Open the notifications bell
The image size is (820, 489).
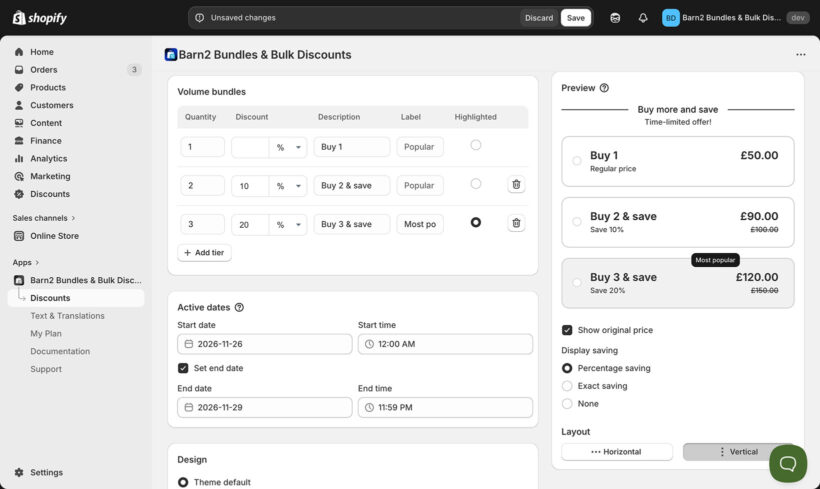pyautogui.click(x=642, y=18)
